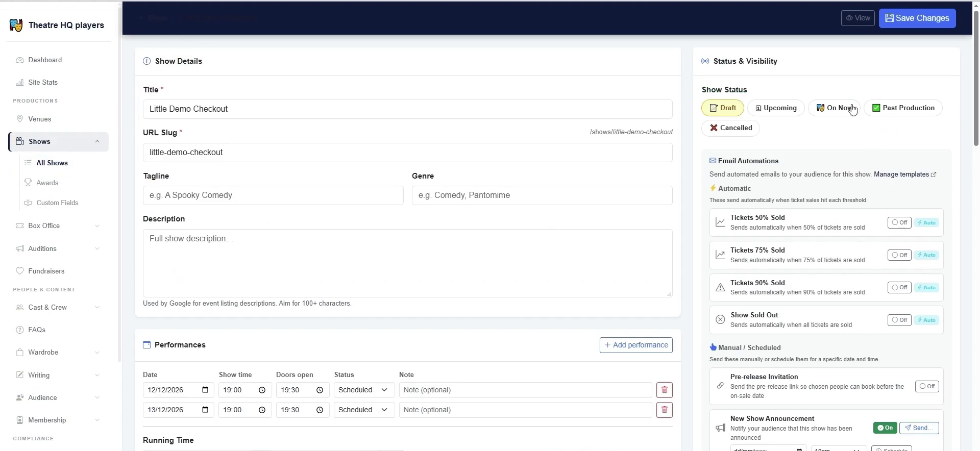The width and height of the screenshot is (980, 451).
Task: Open clock picker for second row show time
Action: tap(262, 410)
